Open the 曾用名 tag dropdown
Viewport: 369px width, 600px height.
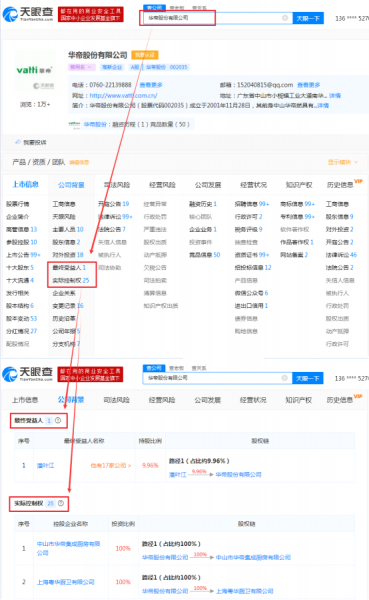pos(82,67)
